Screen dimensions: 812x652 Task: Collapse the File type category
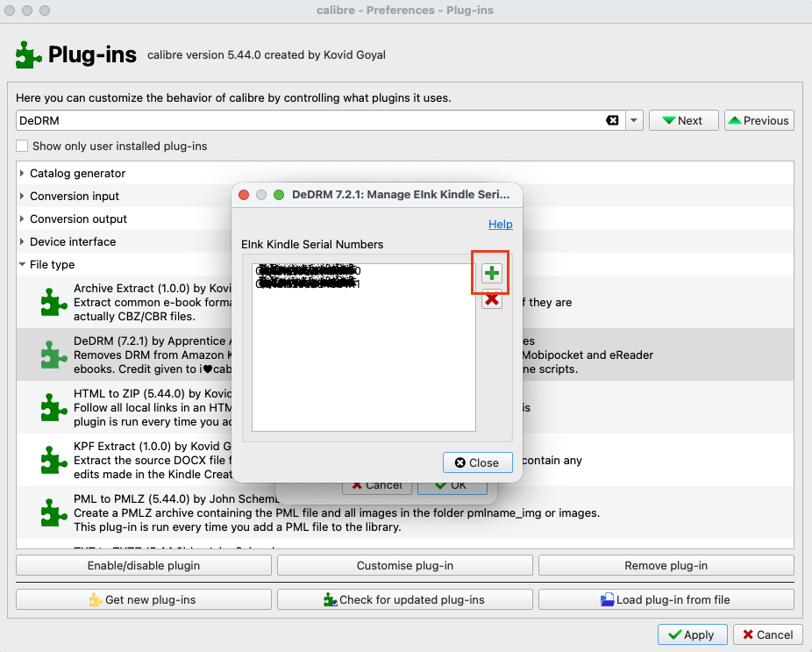click(22, 265)
